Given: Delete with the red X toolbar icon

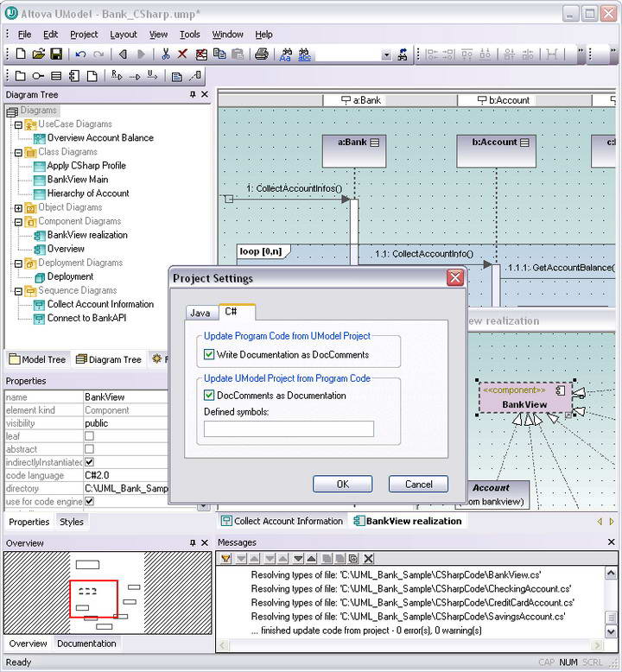Looking at the screenshot, I should pyautogui.click(x=182, y=54).
